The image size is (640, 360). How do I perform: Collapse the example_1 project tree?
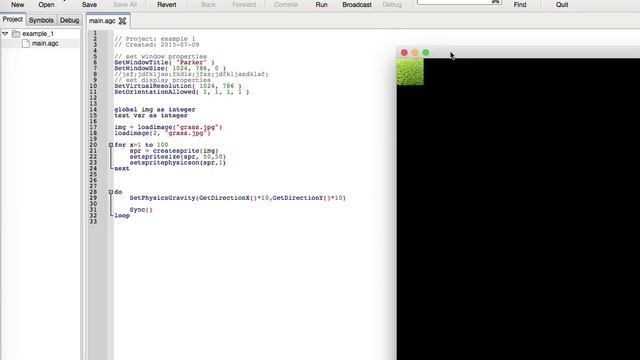5,33
